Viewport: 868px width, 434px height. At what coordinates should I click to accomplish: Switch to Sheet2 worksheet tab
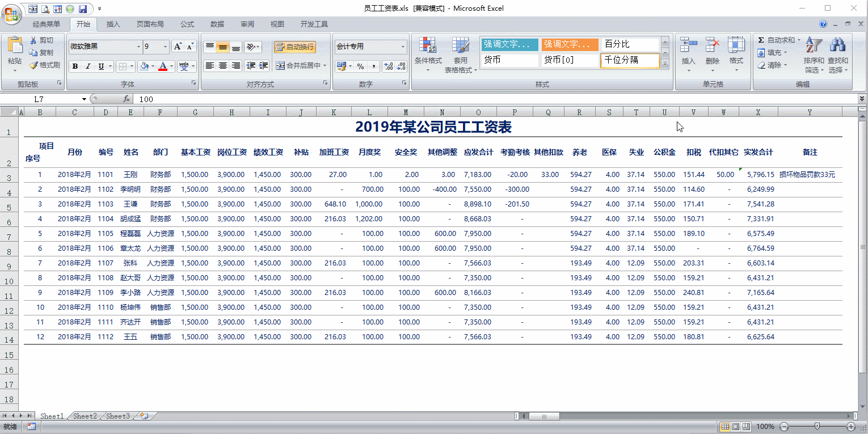pyautogui.click(x=85, y=416)
